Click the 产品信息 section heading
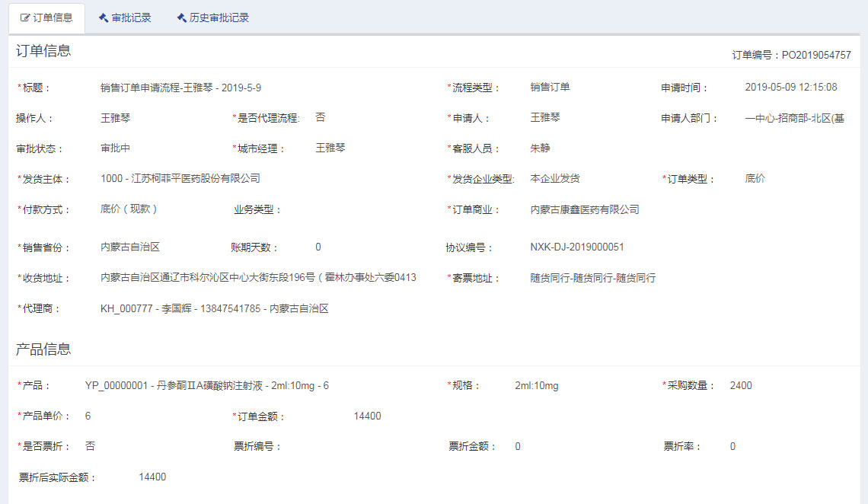 click(43, 349)
